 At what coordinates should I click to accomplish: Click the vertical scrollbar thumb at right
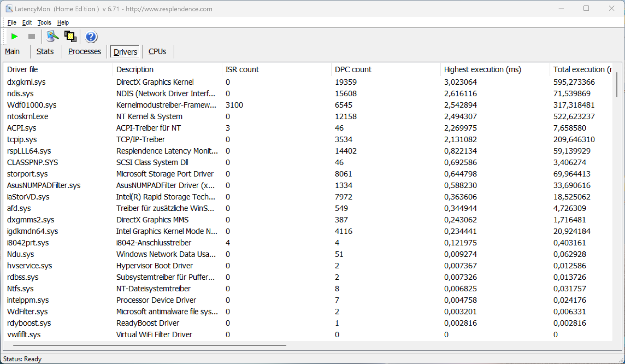[x=617, y=85]
